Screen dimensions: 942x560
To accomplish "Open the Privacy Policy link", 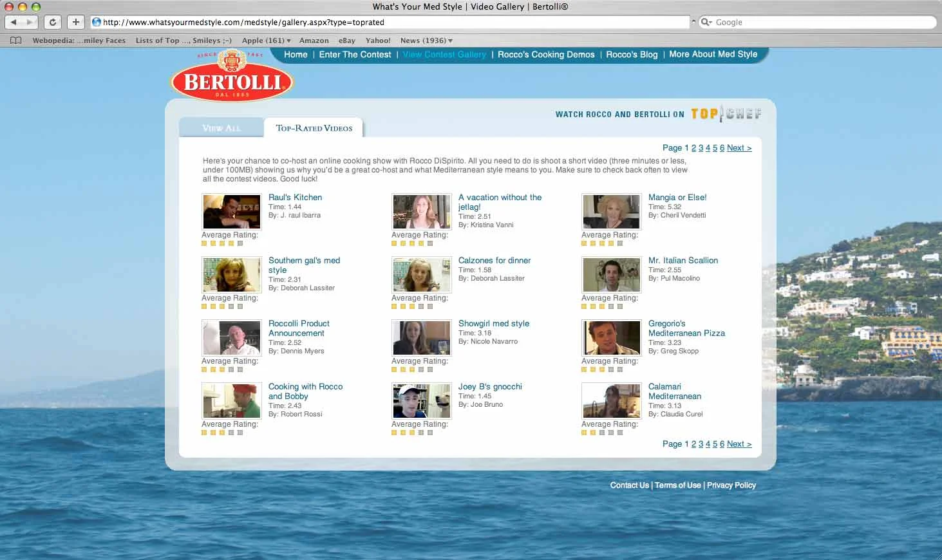I will pyautogui.click(x=731, y=485).
